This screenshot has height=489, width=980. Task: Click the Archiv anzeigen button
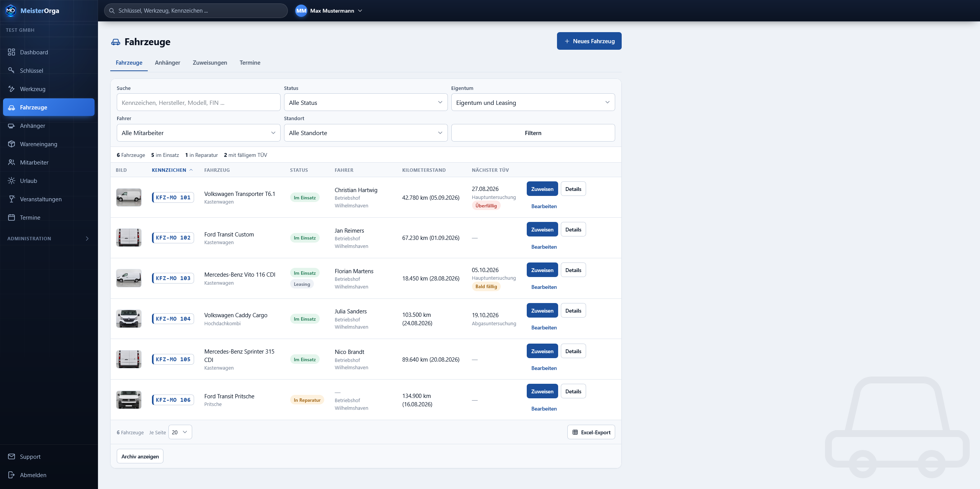click(x=140, y=456)
